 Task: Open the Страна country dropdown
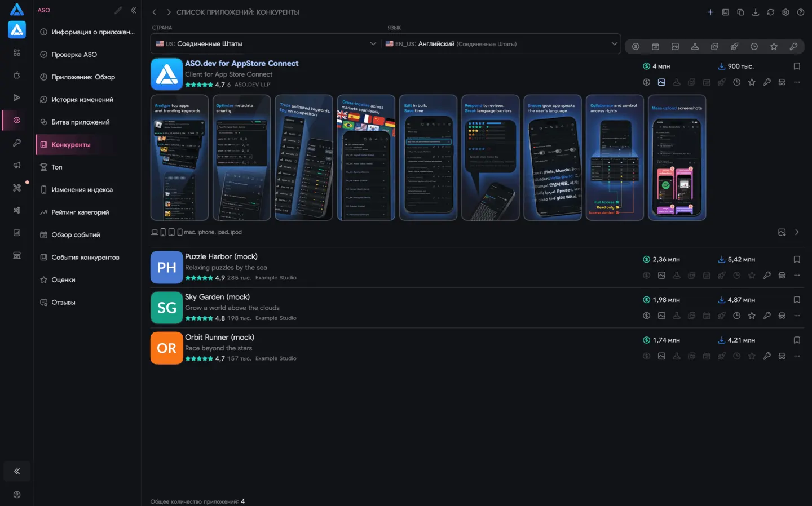coord(266,43)
